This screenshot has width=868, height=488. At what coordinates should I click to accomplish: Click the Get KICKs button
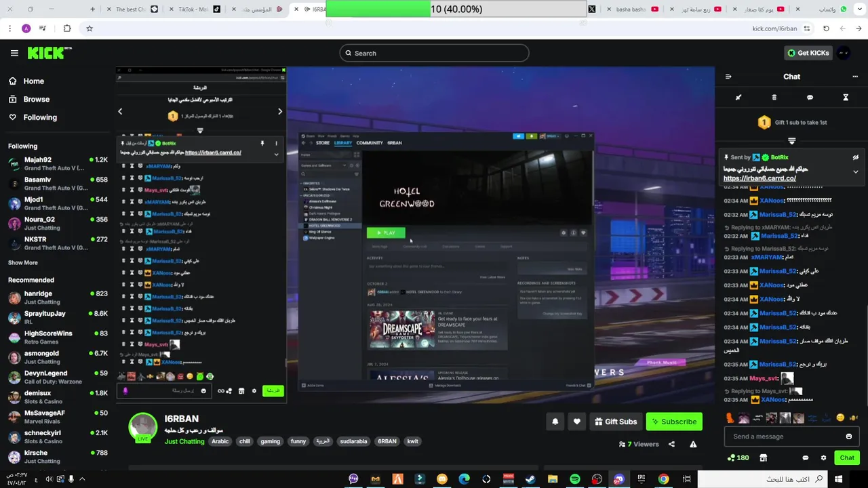tap(807, 53)
